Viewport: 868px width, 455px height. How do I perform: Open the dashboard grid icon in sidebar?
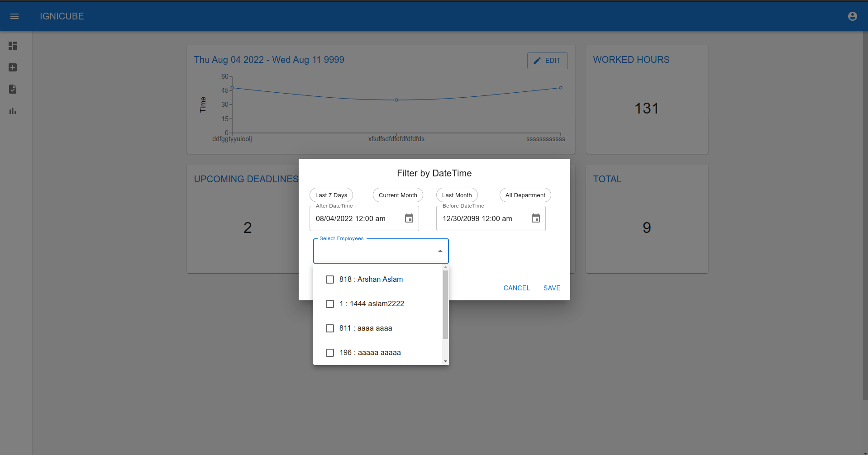12,46
